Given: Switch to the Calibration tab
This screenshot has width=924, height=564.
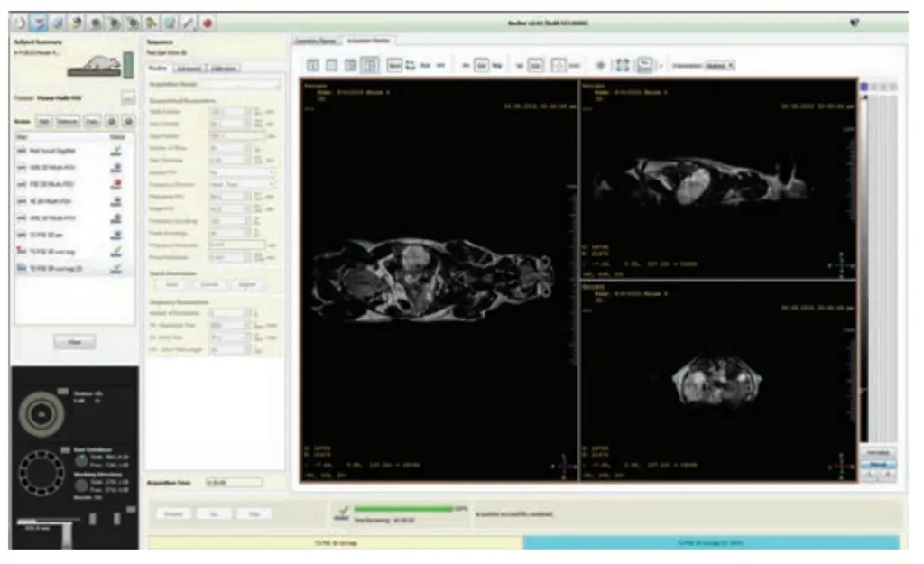Looking at the screenshot, I should 224,69.
